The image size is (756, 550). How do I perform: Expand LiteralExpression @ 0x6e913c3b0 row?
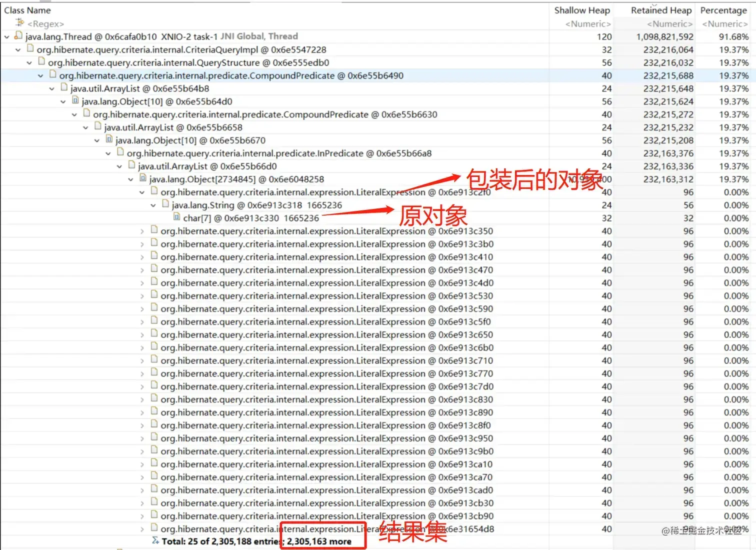tap(142, 244)
